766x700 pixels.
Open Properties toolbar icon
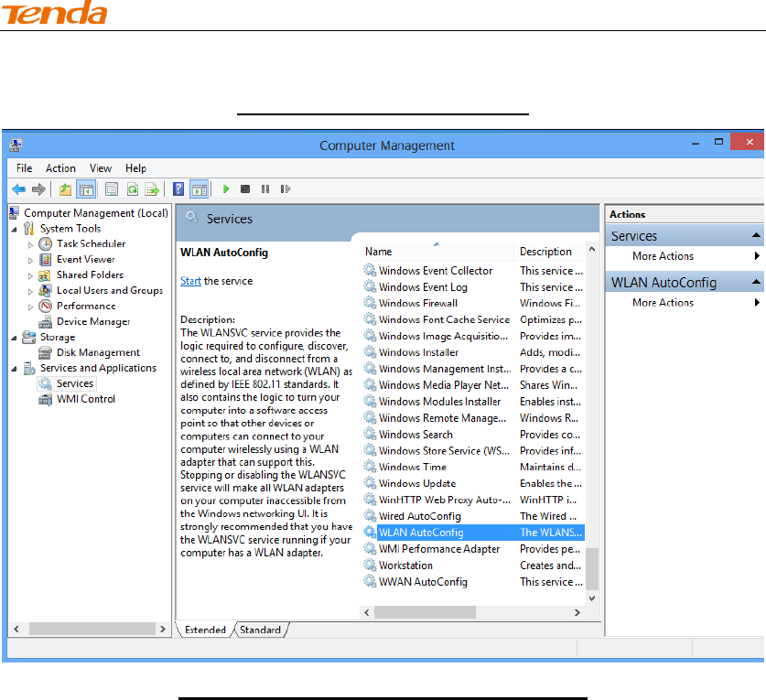[x=112, y=189]
